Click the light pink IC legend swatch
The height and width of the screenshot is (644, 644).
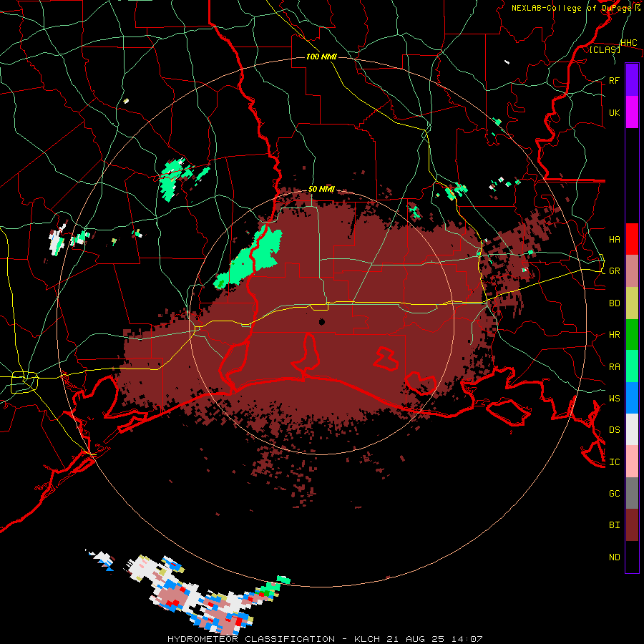632,462
